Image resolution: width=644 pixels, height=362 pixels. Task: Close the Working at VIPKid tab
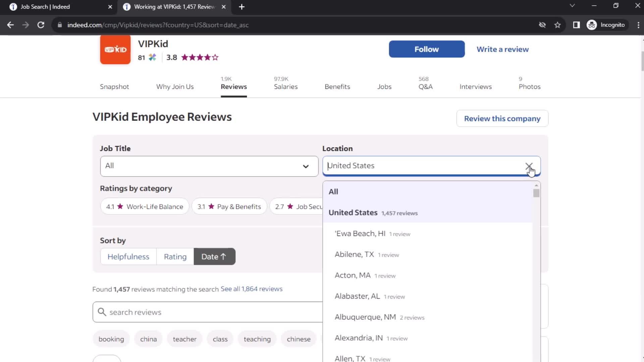tap(224, 7)
